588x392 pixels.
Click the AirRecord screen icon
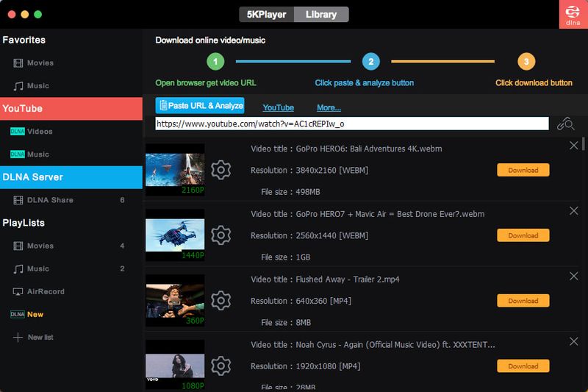18,291
